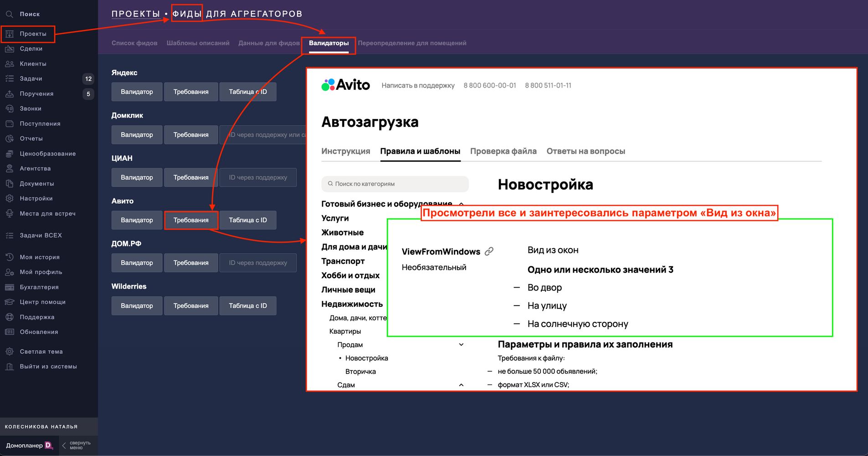Image resolution: width=868 pixels, height=456 pixels.
Task: Select Новостройка in the category tree
Action: click(367, 358)
